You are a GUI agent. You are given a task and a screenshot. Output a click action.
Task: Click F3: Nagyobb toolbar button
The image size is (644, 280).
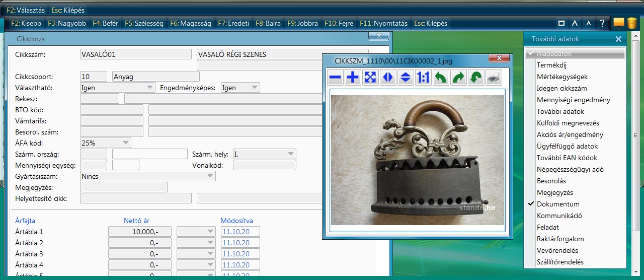67,23
